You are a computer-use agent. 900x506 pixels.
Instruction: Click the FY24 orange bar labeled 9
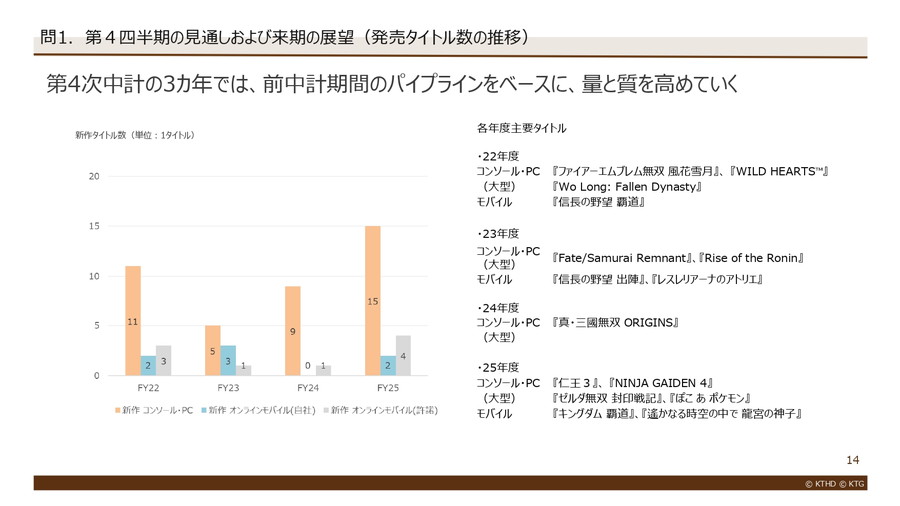pyautogui.click(x=293, y=330)
